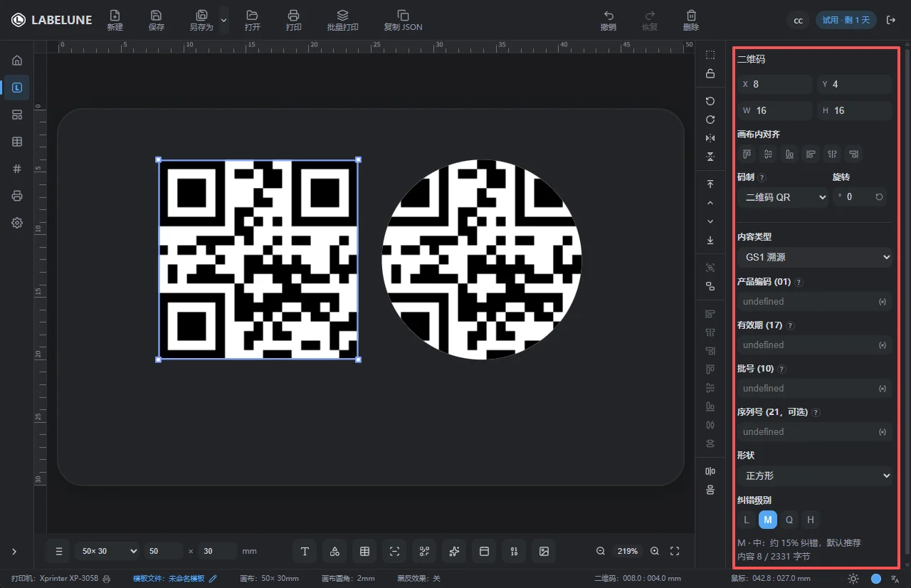Image resolution: width=911 pixels, height=588 pixels.
Task: Click the 打开 (open) toolbar button
Action: (x=252, y=20)
